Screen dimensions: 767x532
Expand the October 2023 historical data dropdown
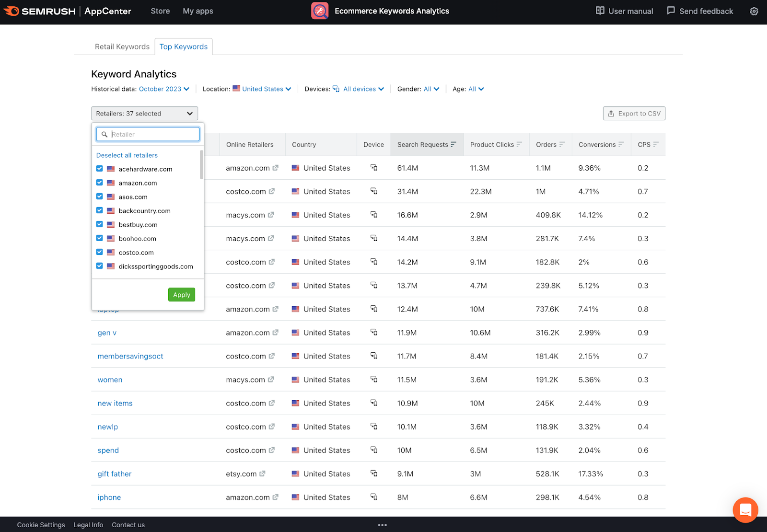click(164, 89)
